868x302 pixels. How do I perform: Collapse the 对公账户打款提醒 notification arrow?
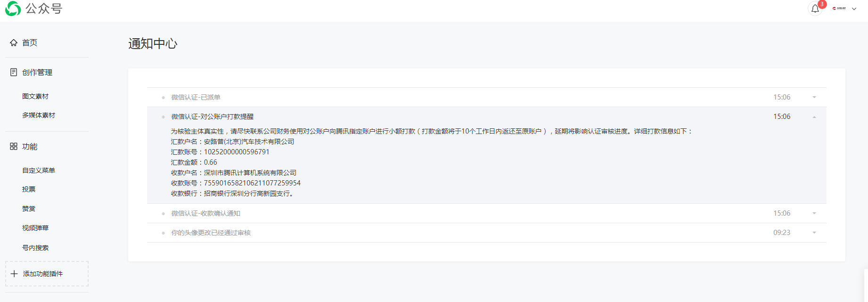814,117
